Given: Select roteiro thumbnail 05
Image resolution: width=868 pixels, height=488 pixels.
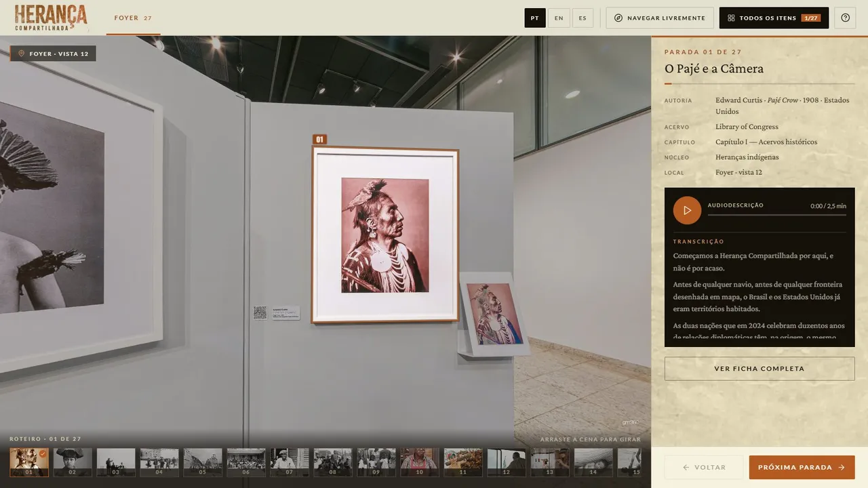Looking at the screenshot, I should (x=203, y=462).
